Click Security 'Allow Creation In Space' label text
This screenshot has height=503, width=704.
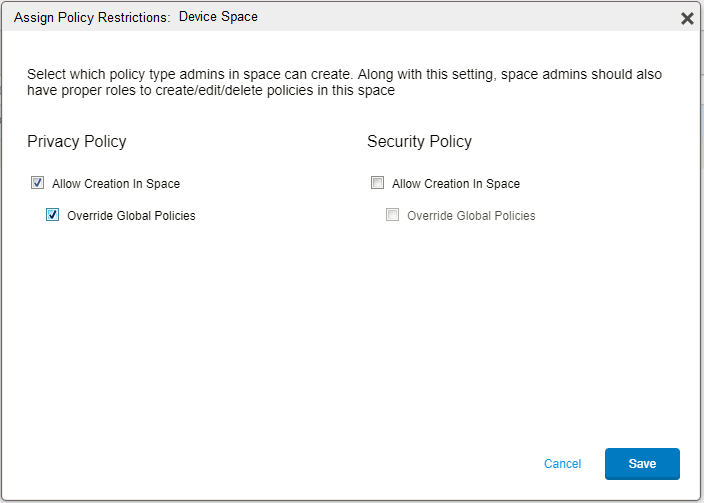pyautogui.click(x=456, y=184)
